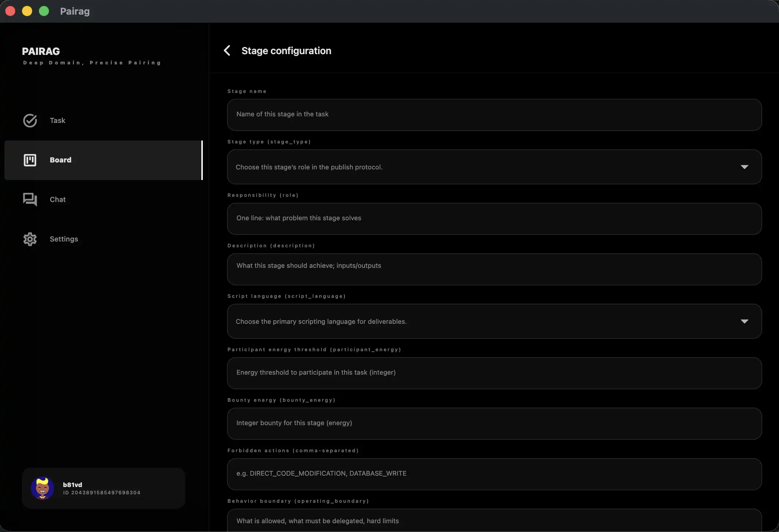
Task: Click the 'Responsibility (role)' label
Action: pyautogui.click(x=263, y=195)
